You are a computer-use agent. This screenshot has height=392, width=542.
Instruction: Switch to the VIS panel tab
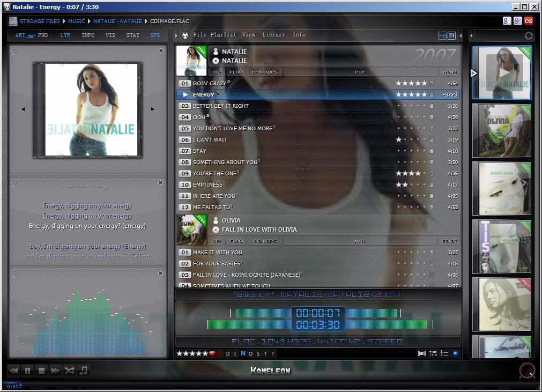(x=110, y=35)
